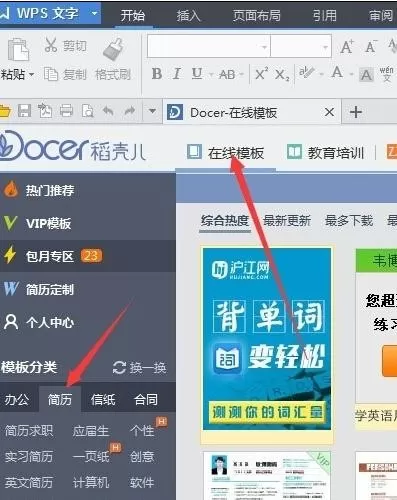Viewport: 397px width, 500px height.
Task: Toggle bold formatting
Action: tap(157, 74)
